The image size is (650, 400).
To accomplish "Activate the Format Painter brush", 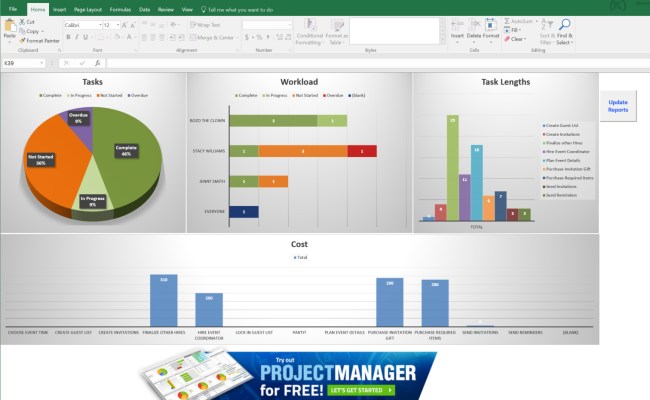I will coord(22,41).
